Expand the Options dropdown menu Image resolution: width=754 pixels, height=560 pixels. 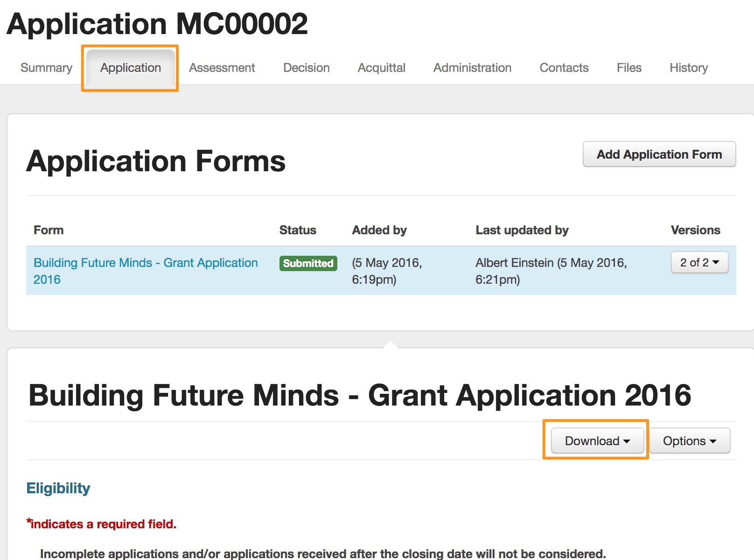pos(689,441)
